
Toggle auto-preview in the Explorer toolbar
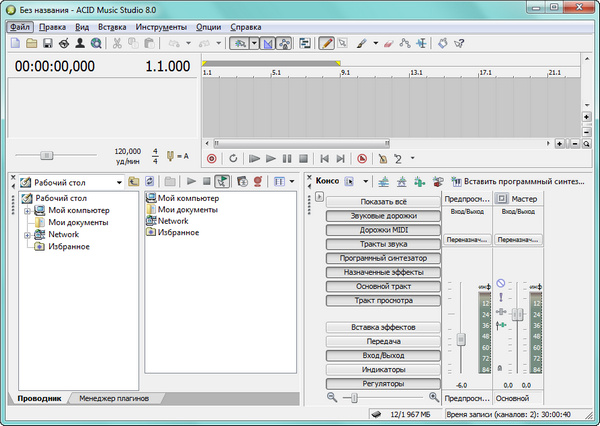point(220,182)
